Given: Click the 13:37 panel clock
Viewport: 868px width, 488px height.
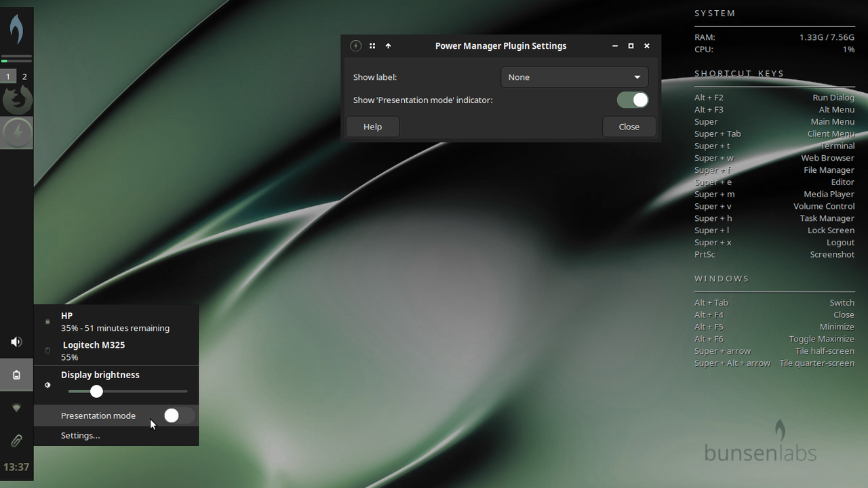Looking at the screenshot, I should [x=16, y=467].
